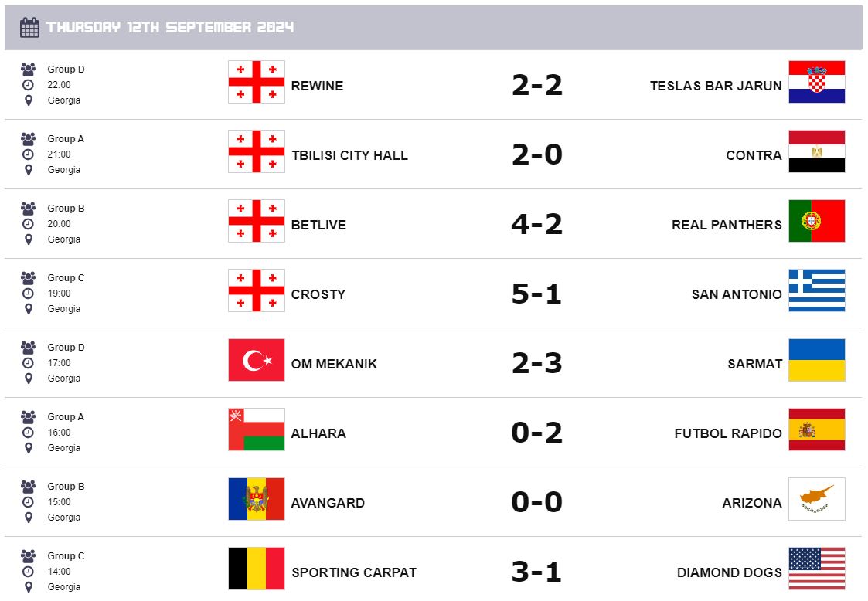Click the Cyprus flag beside ARIZONA
868x601 pixels.
pos(816,499)
